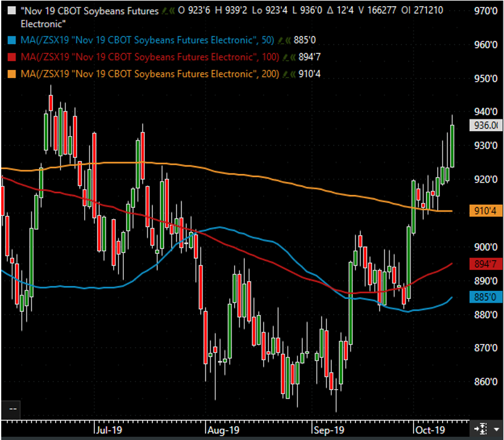Screen dimensions: 504x440
Task: Click the orange 910'4 price bubble on axis
Action: (486, 210)
